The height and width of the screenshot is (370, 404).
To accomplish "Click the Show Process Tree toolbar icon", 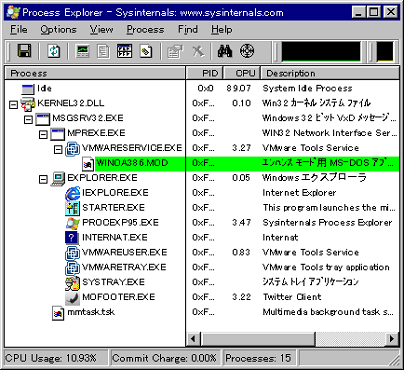I will [x=103, y=51].
